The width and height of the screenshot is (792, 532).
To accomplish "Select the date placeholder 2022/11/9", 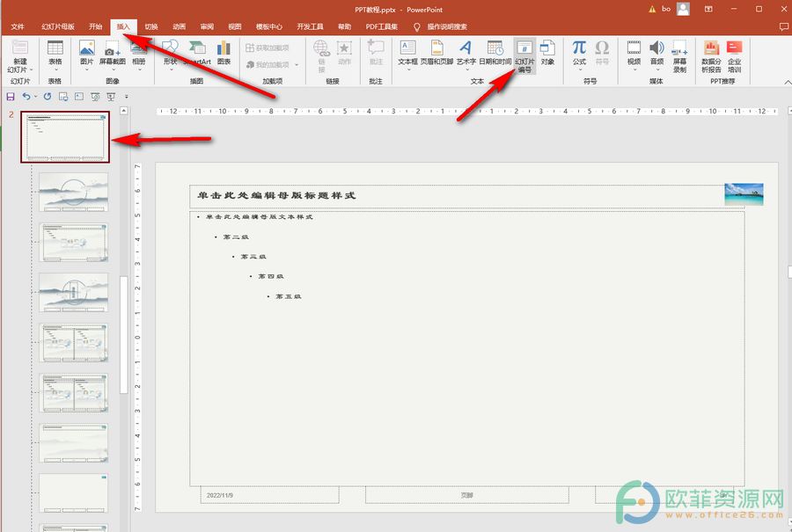I will [270, 495].
